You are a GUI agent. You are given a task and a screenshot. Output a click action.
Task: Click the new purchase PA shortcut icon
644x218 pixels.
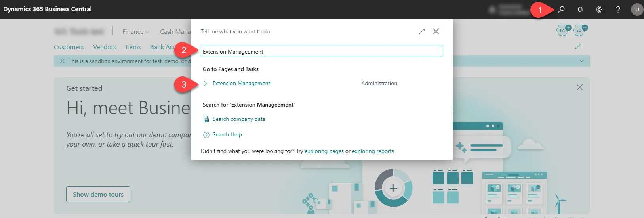click(563, 30)
